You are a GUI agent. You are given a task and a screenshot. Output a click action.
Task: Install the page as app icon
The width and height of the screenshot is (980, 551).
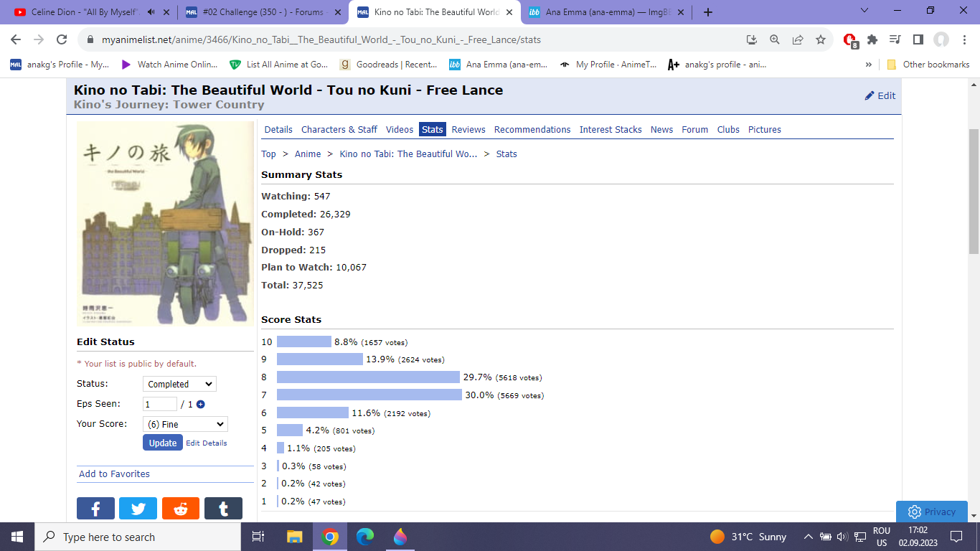752,40
